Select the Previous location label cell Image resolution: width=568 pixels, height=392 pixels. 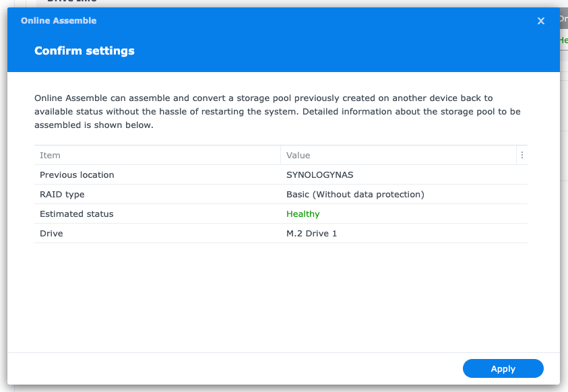(157, 175)
